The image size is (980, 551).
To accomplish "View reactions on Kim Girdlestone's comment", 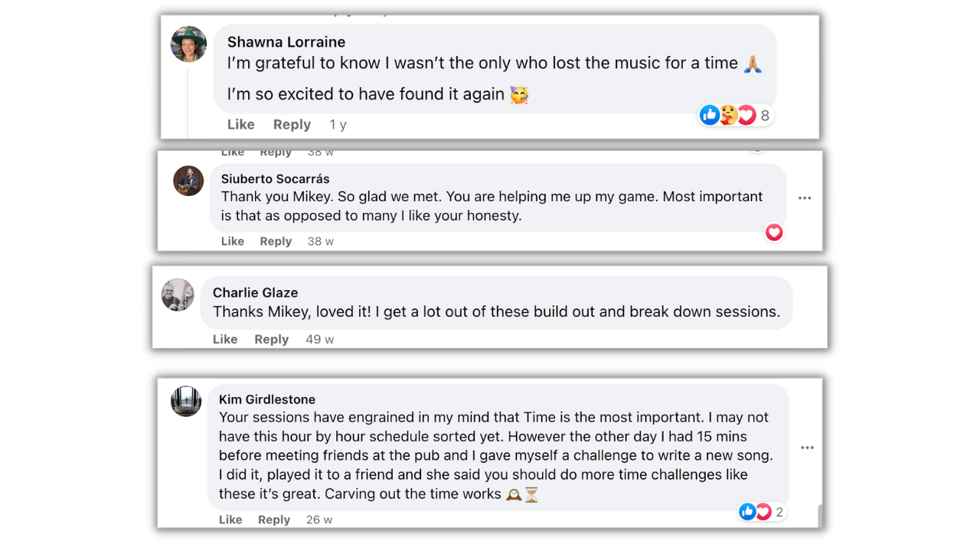I will click(761, 512).
